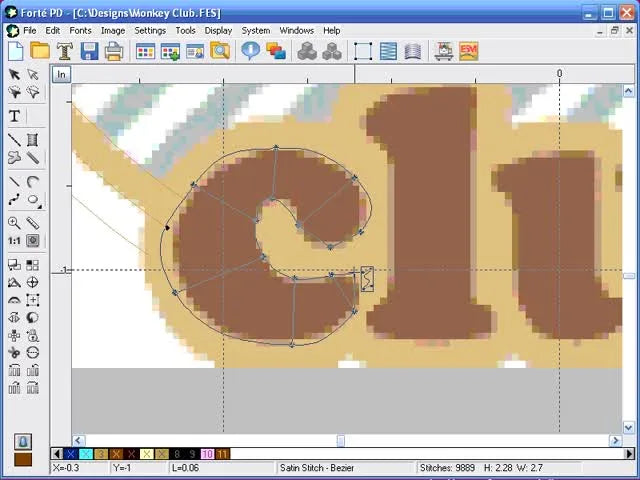Select brown thread color swatch 11
Screen dimensions: 640x480
point(222,454)
